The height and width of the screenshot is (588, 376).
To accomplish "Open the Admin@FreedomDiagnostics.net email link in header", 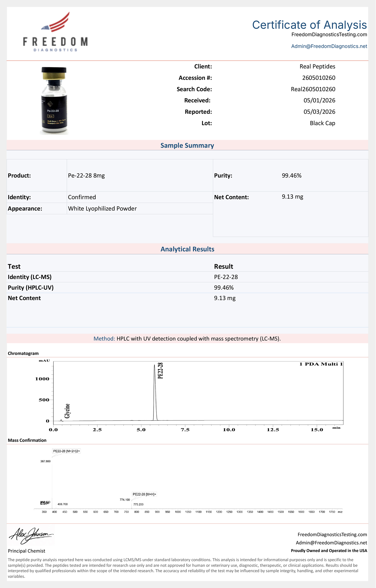I will (x=329, y=46).
